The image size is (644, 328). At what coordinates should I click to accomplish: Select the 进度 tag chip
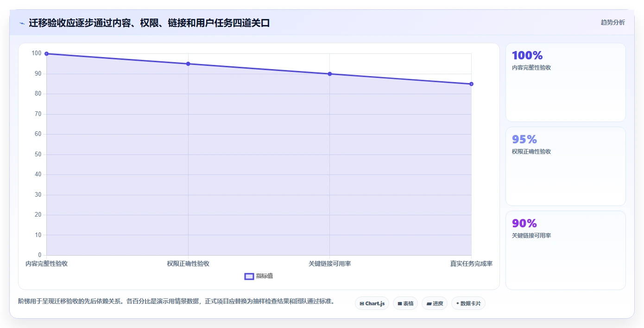click(435, 303)
